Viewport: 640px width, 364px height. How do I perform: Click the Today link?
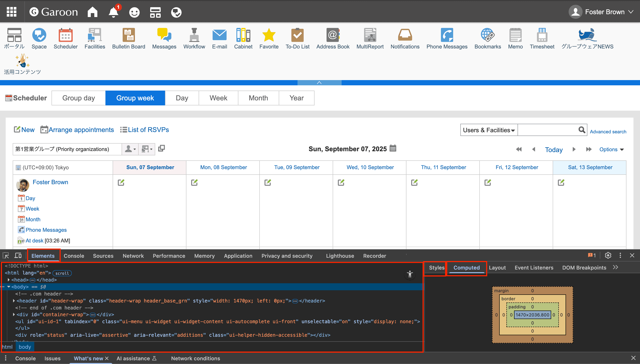554,149
